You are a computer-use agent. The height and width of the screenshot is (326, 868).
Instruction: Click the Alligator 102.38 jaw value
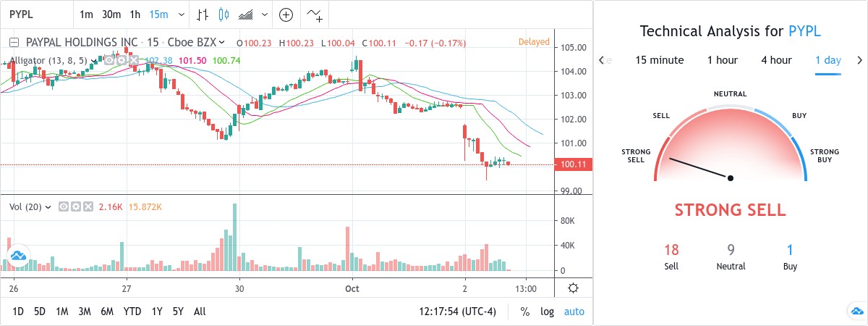tap(158, 61)
